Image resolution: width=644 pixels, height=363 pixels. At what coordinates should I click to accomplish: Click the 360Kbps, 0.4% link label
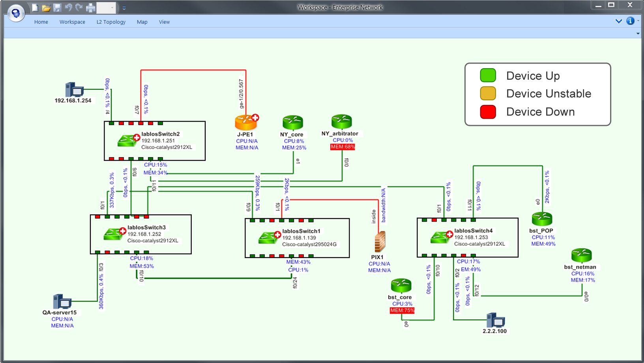tap(101, 291)
